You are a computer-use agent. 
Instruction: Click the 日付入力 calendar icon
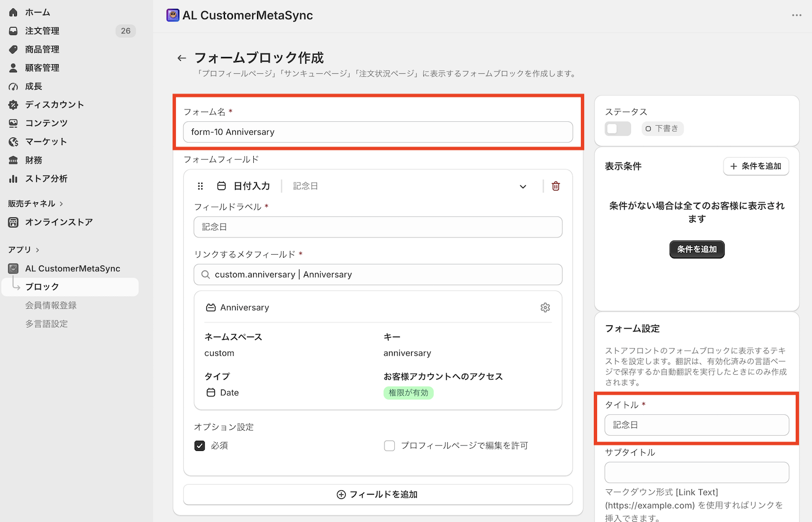pos(222,186)
